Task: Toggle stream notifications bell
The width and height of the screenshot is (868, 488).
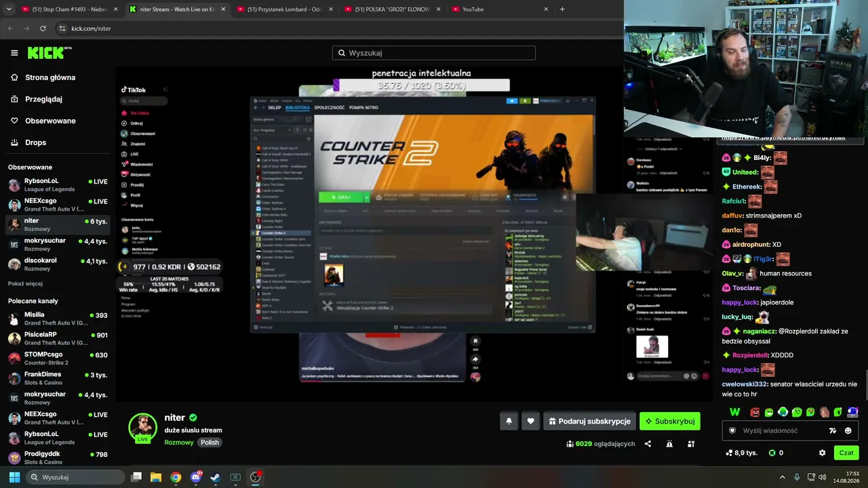Action: 509,421
